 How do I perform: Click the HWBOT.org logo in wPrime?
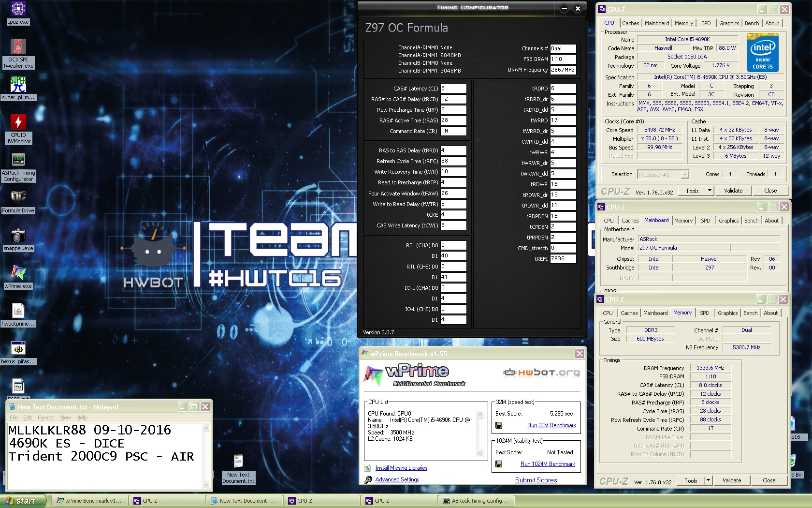click(x=541, y=372)
